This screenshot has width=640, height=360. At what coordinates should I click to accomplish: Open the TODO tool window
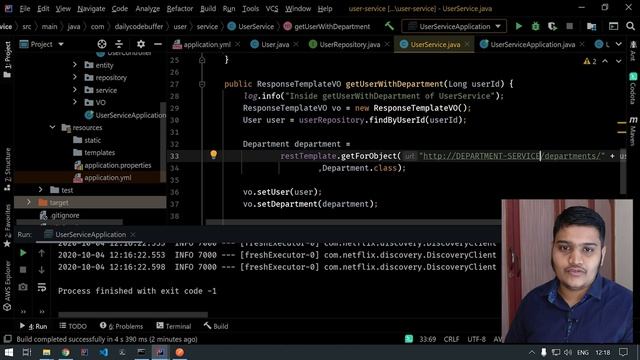(x=73, y=326)
